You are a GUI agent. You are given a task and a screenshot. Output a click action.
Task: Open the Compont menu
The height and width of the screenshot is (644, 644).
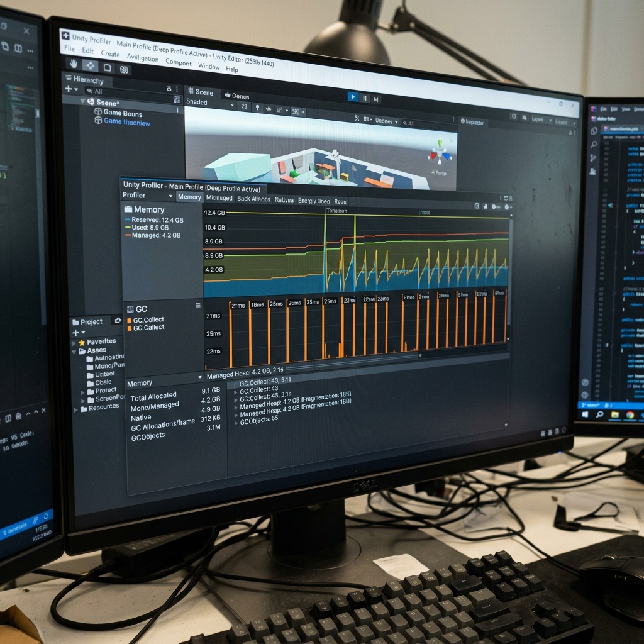178,62
